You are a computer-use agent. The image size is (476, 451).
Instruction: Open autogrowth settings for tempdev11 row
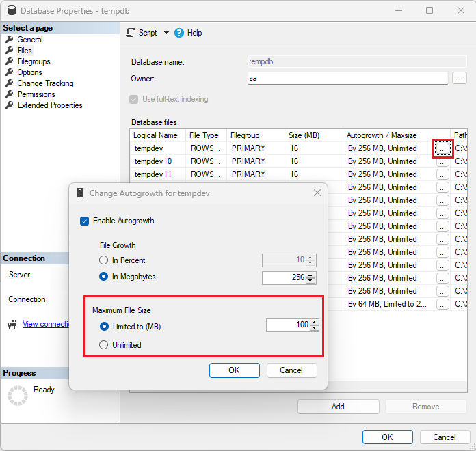[x=442, y=174]
